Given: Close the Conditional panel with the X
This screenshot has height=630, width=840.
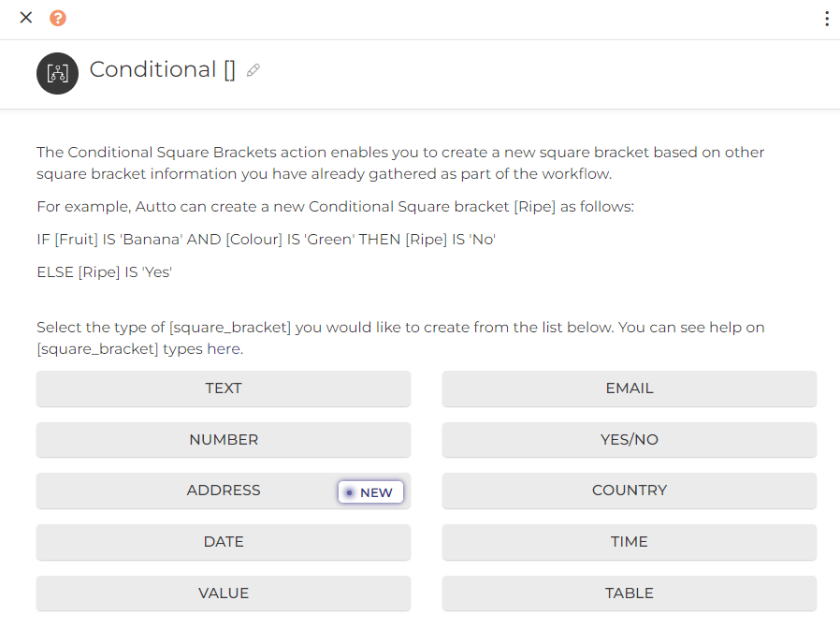Looking at the screenshot, I should pyautogui.click(x=25, y=17).
